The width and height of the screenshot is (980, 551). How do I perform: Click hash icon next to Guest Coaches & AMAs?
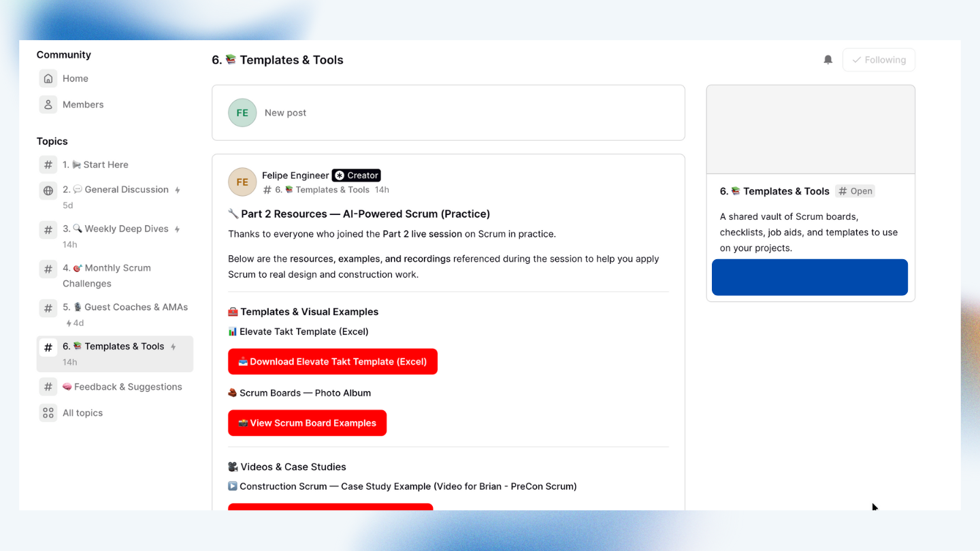[x=48, y=308]
